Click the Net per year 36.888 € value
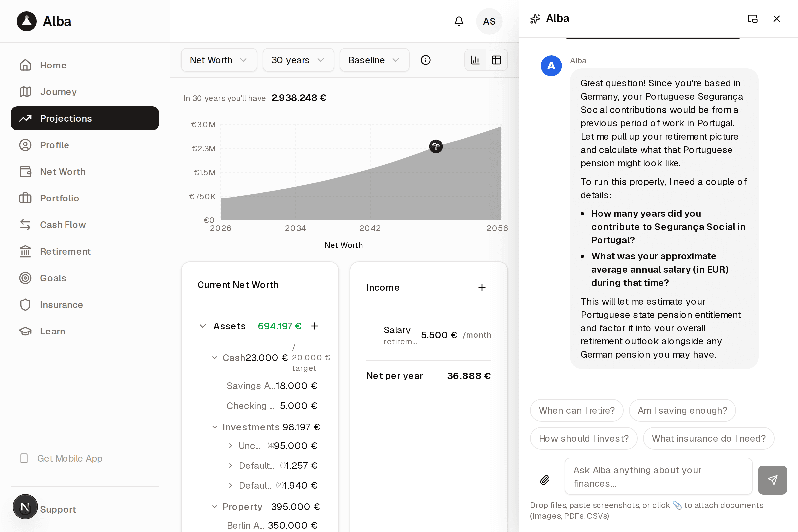798x532 pixels. coord(469,376)
